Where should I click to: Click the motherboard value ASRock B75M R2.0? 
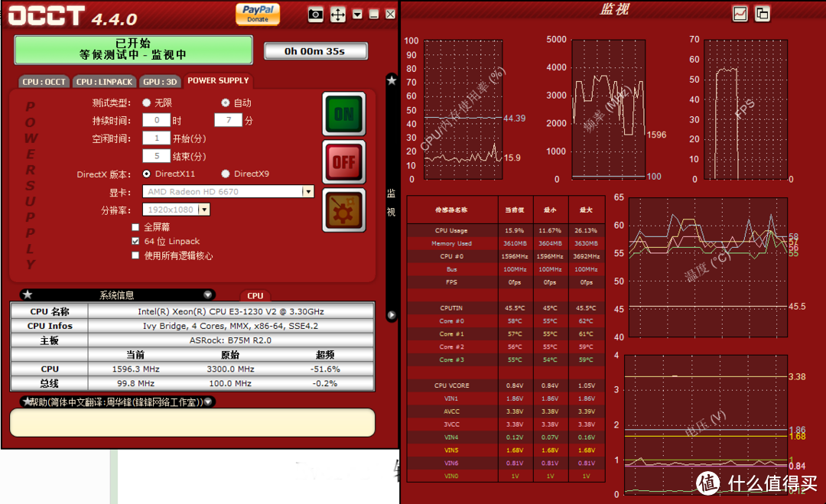[231, 340]
